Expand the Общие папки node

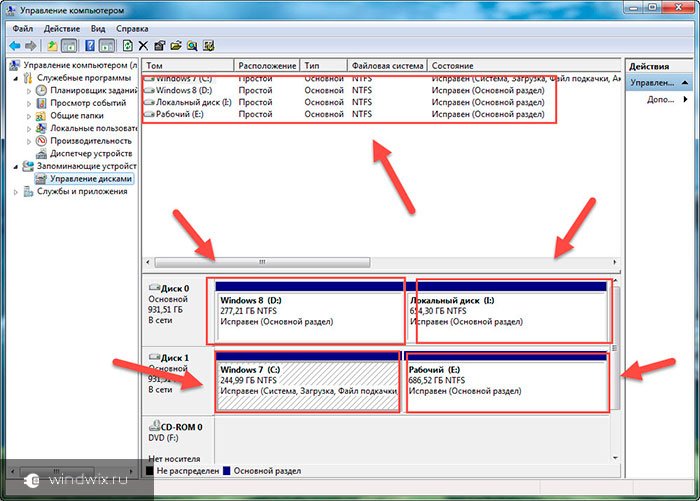[29, 116]
